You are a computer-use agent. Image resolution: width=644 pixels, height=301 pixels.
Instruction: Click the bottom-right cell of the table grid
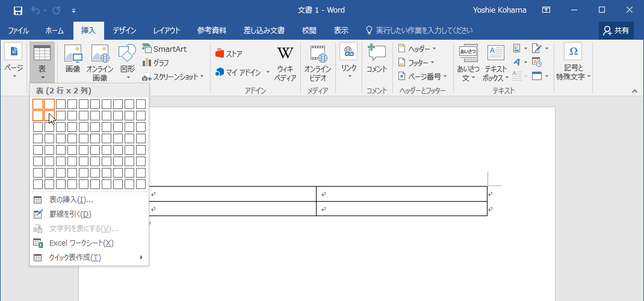pos(141,184)
